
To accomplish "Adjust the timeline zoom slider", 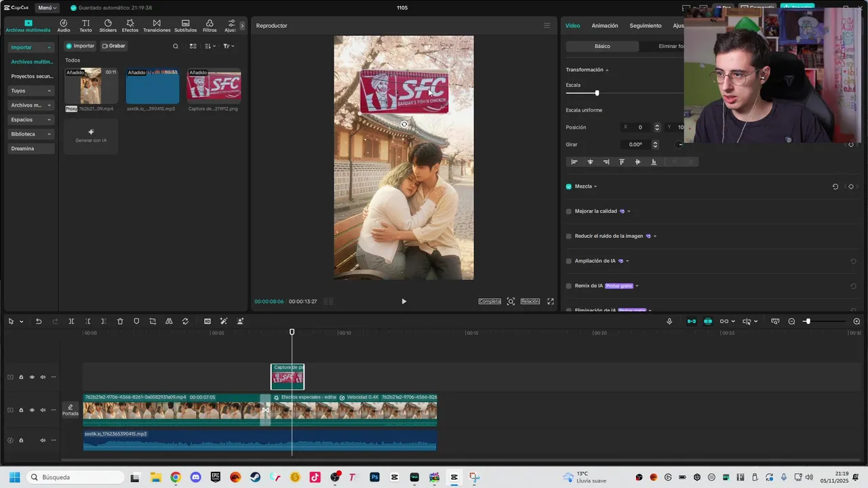I will [x=807, y=321].
